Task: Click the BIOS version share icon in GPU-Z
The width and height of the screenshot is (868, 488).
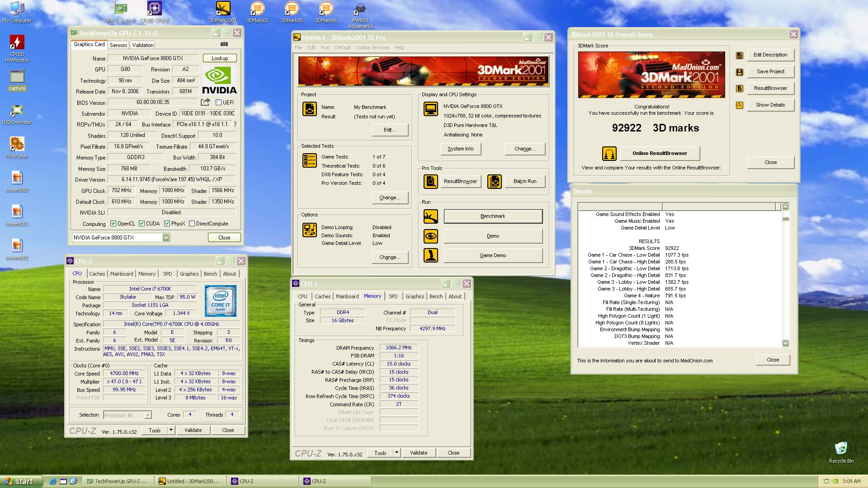Action: point(206,102)
